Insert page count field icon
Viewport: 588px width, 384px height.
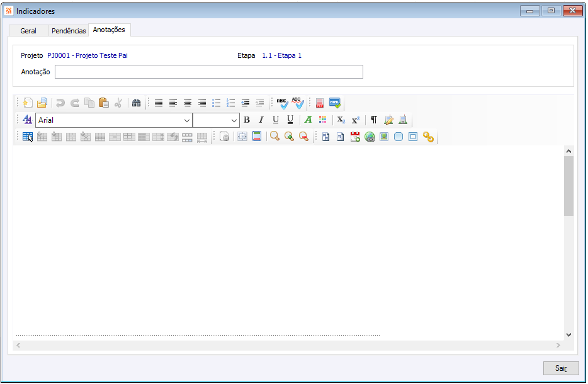point(326,137)
